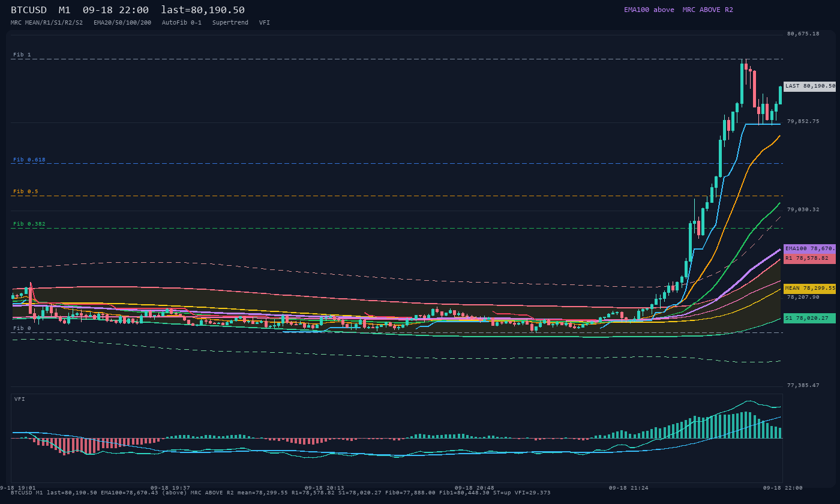This screenshot has width=840, height=504.
Task: Click the 09-18 20:48 time axis label
Action: [475, 488]
